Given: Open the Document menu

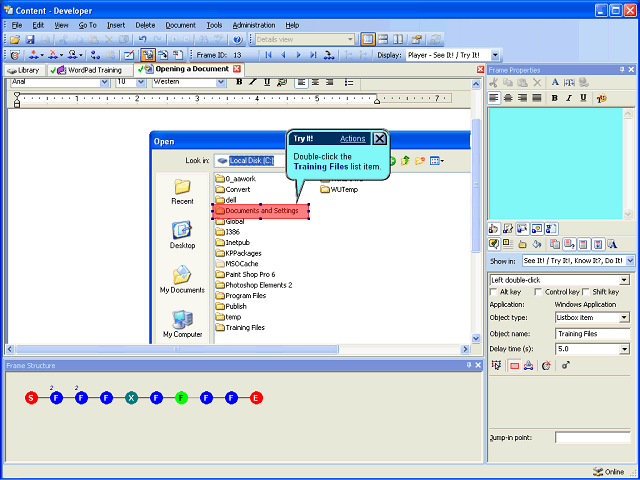Looking at the screenshot, I should pyautogui.click(x=180, y=25).
